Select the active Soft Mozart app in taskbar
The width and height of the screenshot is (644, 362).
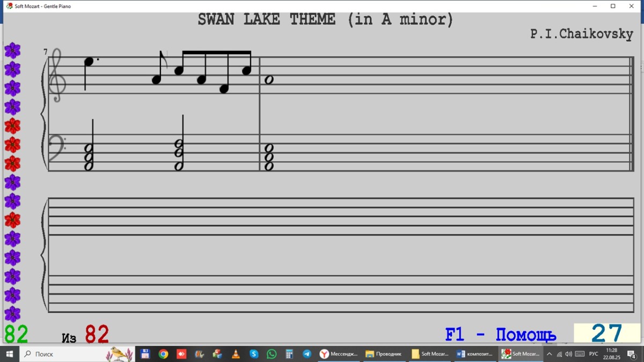tap(521, 354)
